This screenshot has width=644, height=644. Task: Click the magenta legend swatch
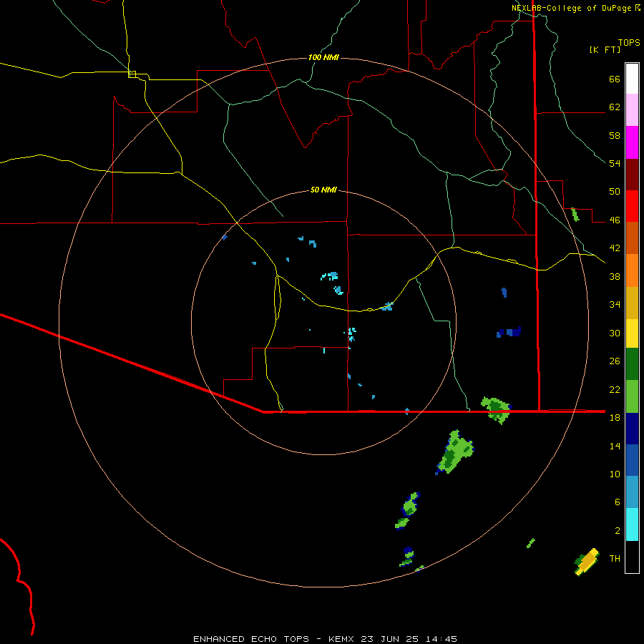pyautogui.click(x=632, y=142)
